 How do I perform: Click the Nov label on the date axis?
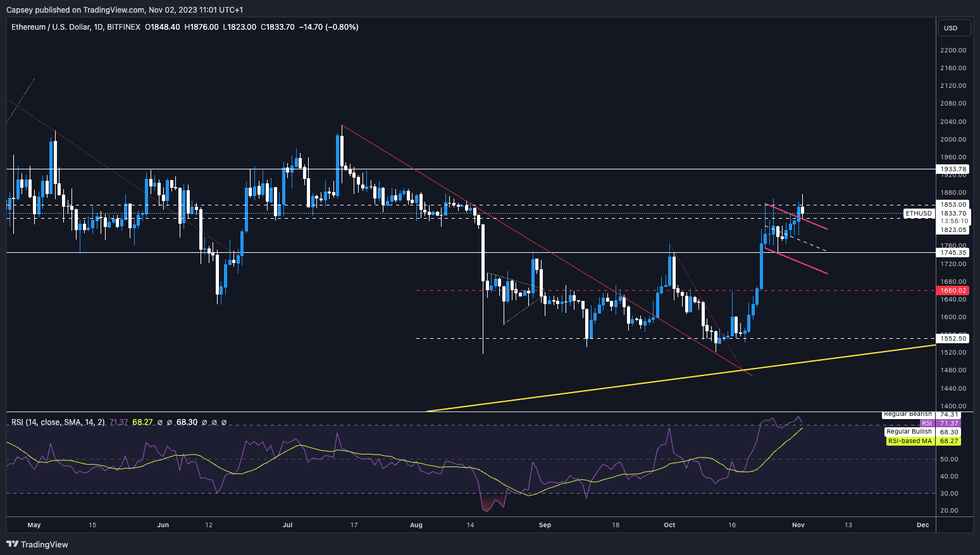[x=798, y=525]
